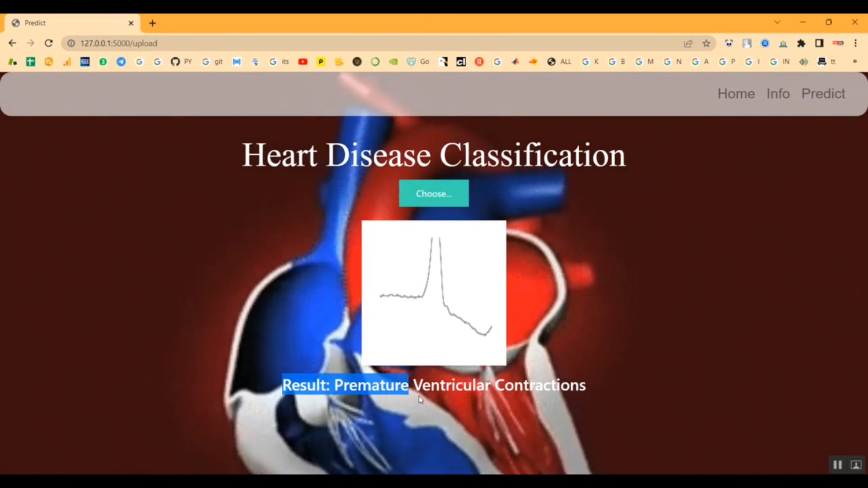This screenshot has width=868, height=488.
Task: Open the Chrome three-dot menu
Action: [855, 43]
